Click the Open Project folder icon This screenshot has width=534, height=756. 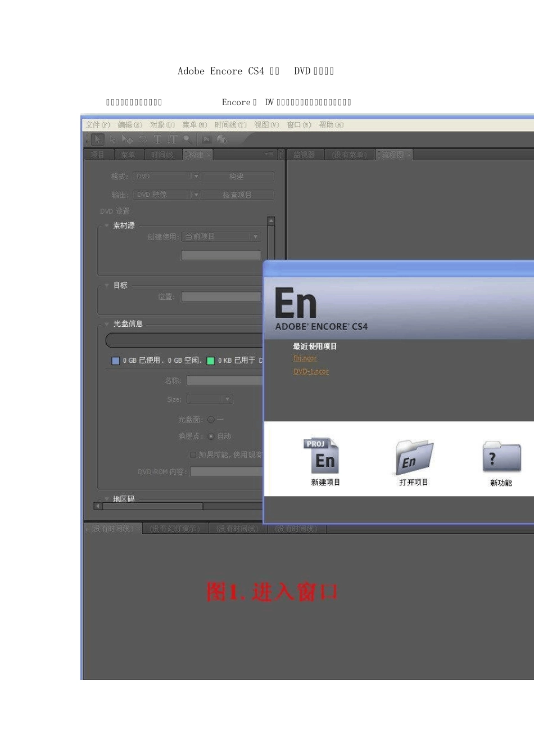click(414, 457)
